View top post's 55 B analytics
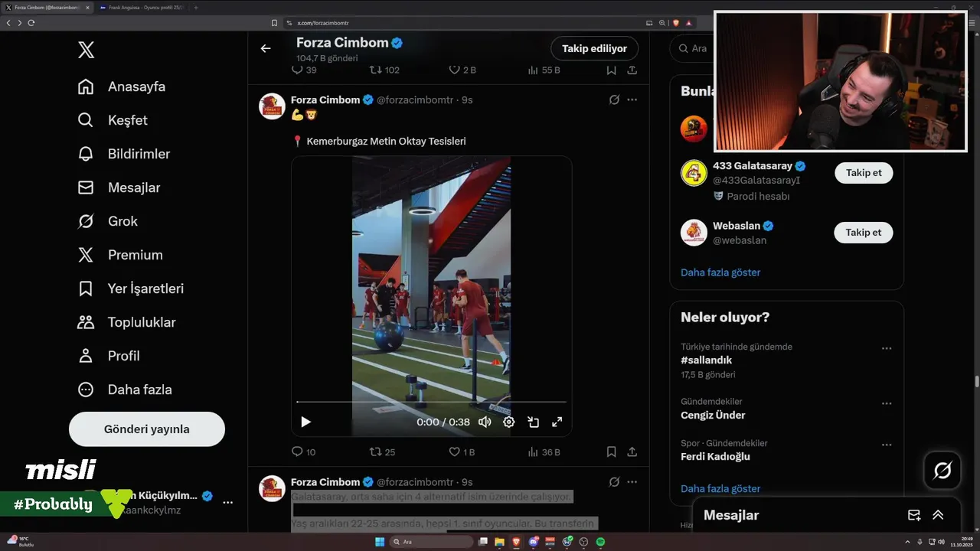980x551 pixels. (544, 70)
